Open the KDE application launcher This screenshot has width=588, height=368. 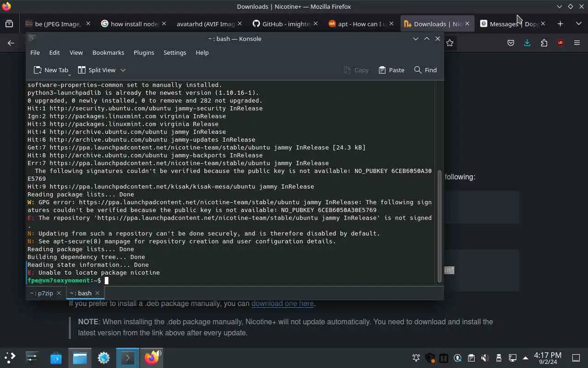[10, 357]
